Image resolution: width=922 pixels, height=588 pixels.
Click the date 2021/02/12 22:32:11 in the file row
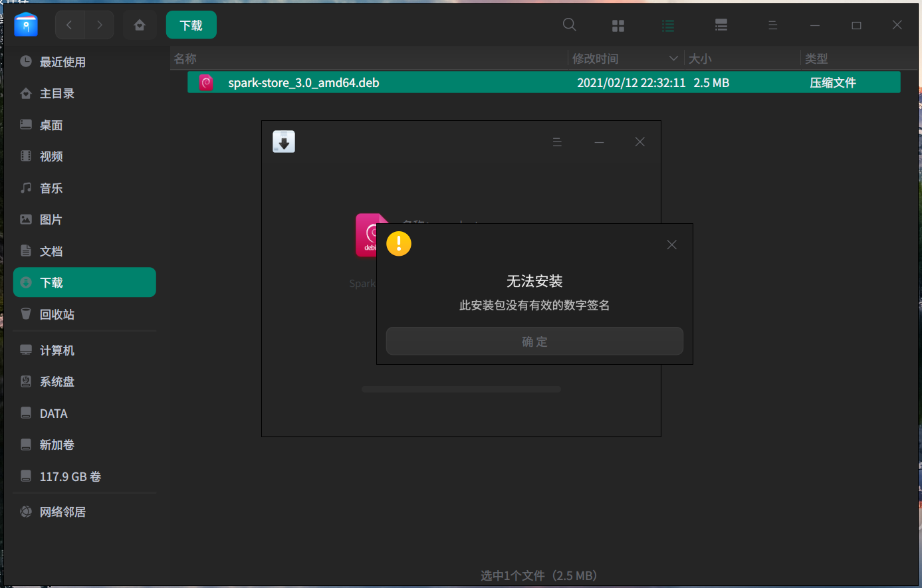pyautogui.click(x=631, y=83)
